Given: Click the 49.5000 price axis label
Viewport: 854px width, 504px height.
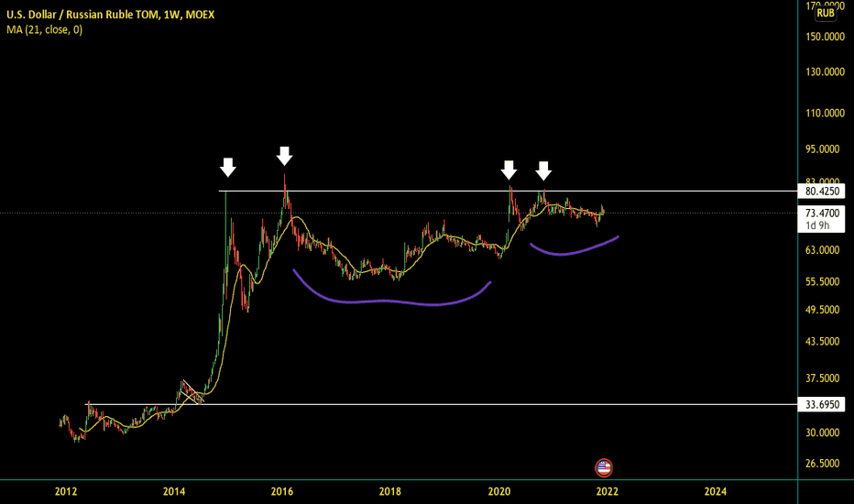Looking at the screenshot, I should (x=822, y=310).
